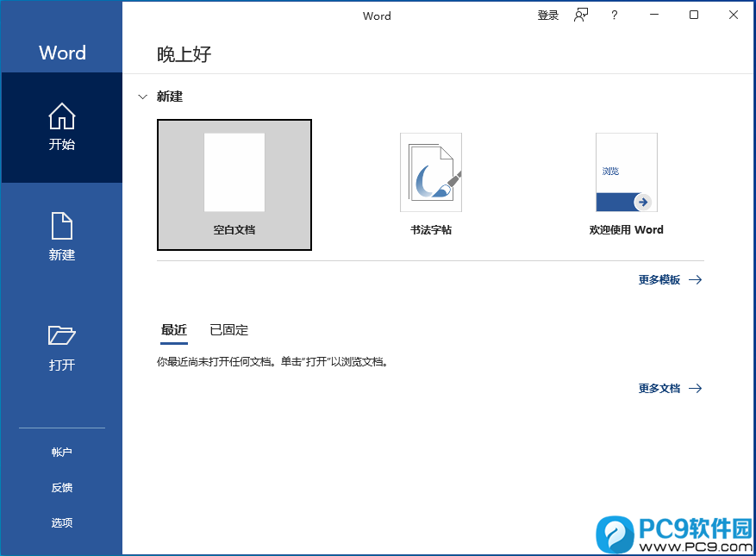Follow the 更多文档 link
This screenshot has height=556, width=756.
pos(670,388)
